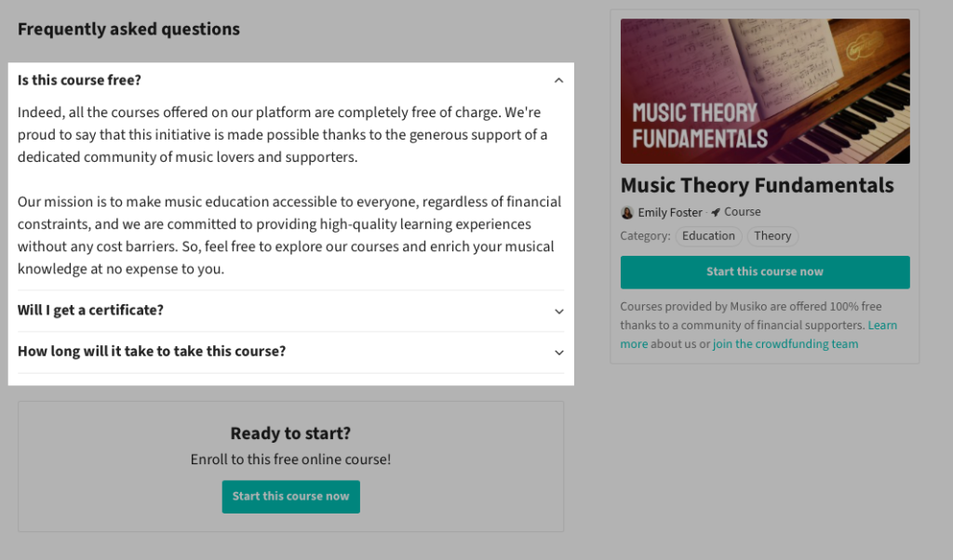Screen dimensions: 953x560
Task: Click the Music Theory Fundamentals course thumbnail
Action: [764, 91]
